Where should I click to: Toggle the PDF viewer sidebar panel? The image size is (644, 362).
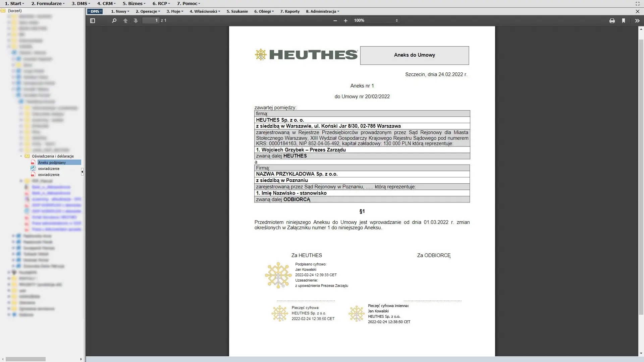click(x=93, y=20)
